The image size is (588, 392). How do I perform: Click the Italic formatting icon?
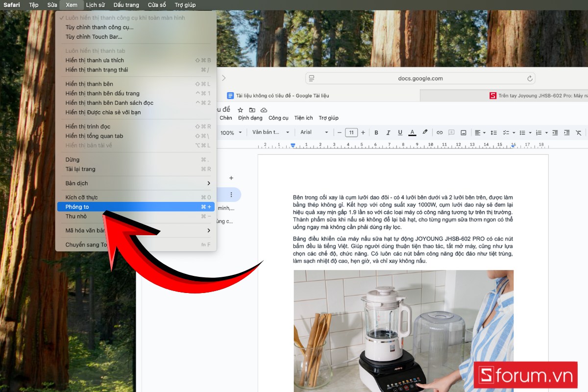388,132
